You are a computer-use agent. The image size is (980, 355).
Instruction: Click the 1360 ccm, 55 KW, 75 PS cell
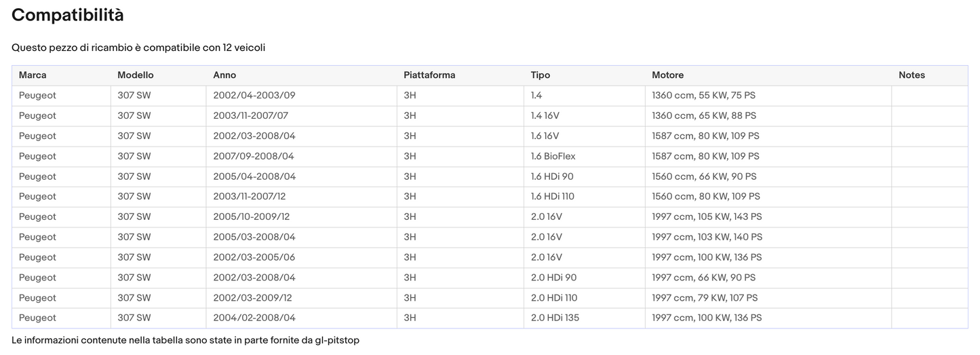(x=703, y=96)
